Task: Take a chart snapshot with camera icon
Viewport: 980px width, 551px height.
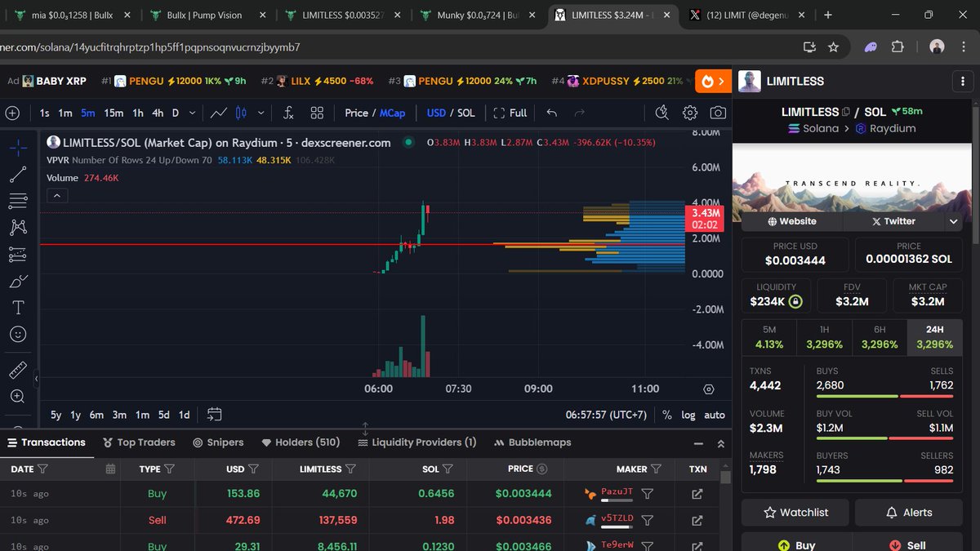Action: pyautogui.click(x=718, y=113)
